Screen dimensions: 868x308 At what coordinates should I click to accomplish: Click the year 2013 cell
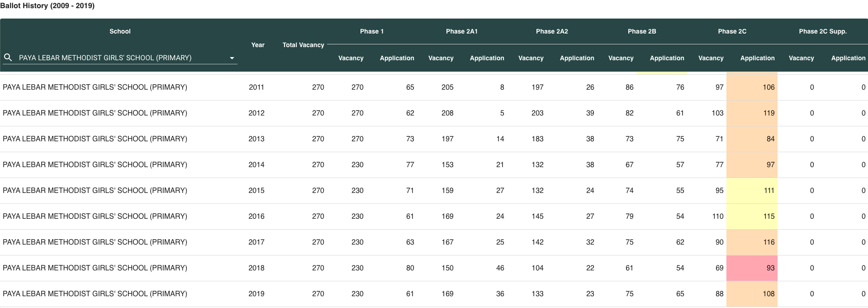coord(256,139)
